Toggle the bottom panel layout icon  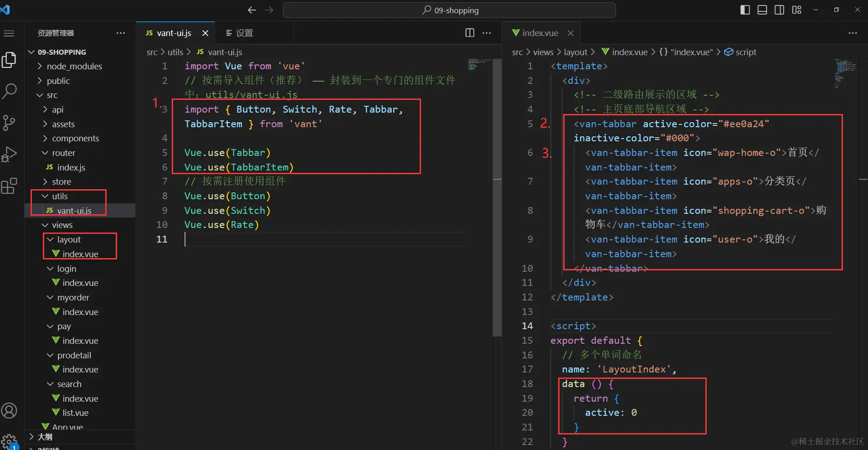pyautogui.click(x=762, y=10)
